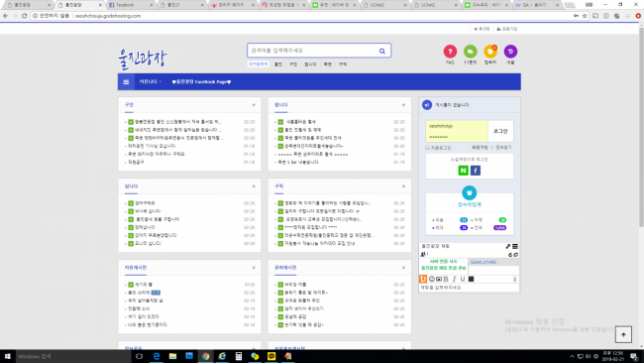Focus the username login field
This screenshot has width=644, height=363.
[457, 126]
